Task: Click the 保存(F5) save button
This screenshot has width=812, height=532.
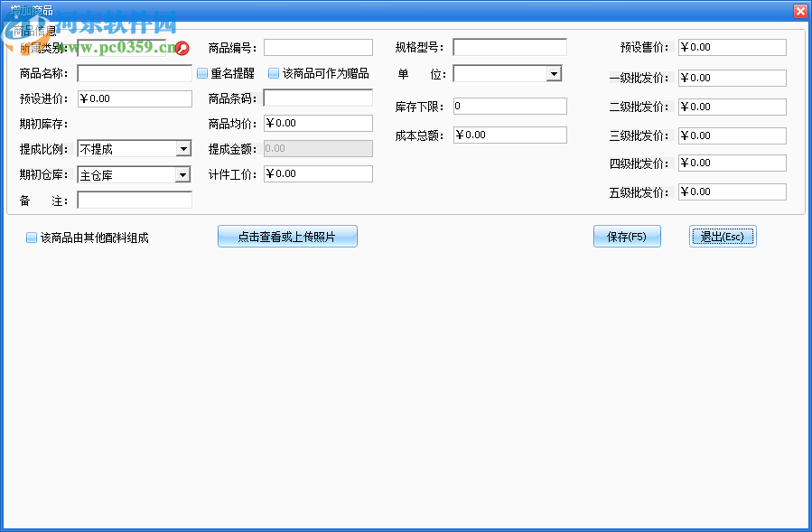Action: pos(627,236)
